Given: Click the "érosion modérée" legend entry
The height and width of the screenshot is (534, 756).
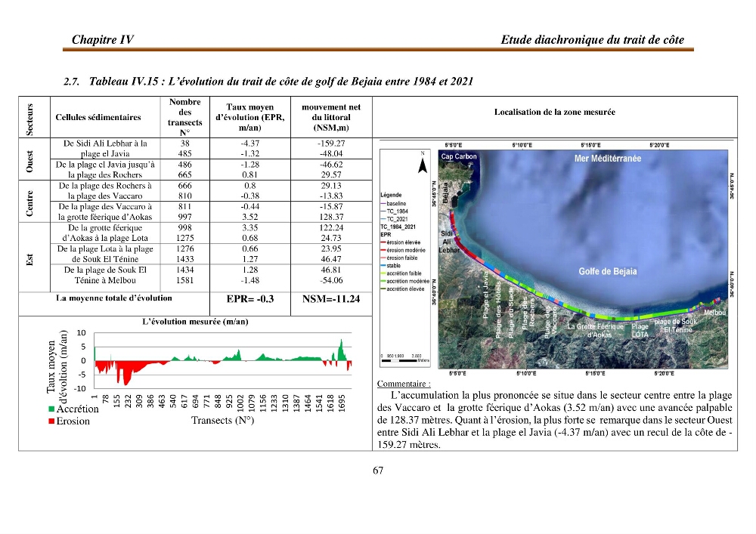Looking at the screenshot, I should click(403, 250).
